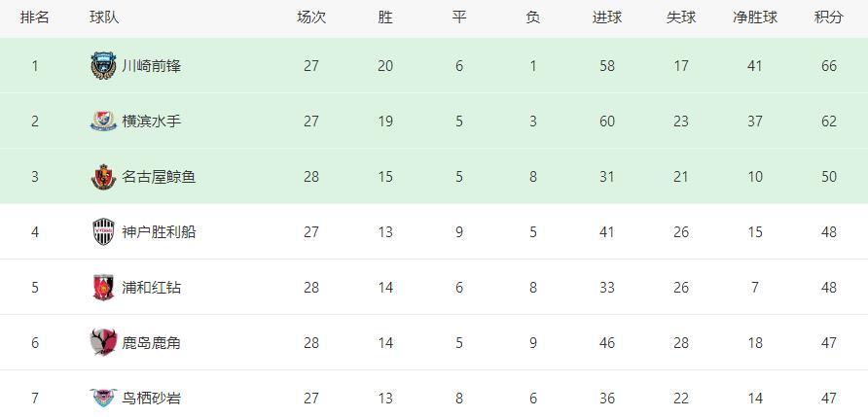Select the 名古屋鲸鱼 team name
Viewport: 868px width, 417px height.
click(159, 177)
